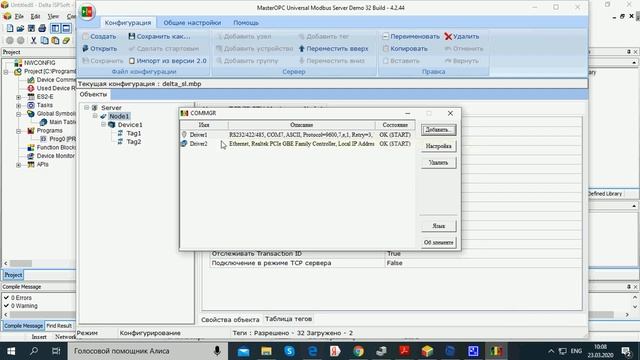
Task: Click red X Удалить in Правка group
Action: tap(462, 36)
